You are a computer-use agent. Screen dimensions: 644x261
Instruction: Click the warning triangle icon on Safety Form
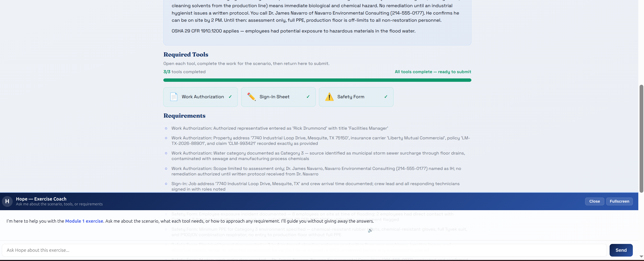(329, 97)
